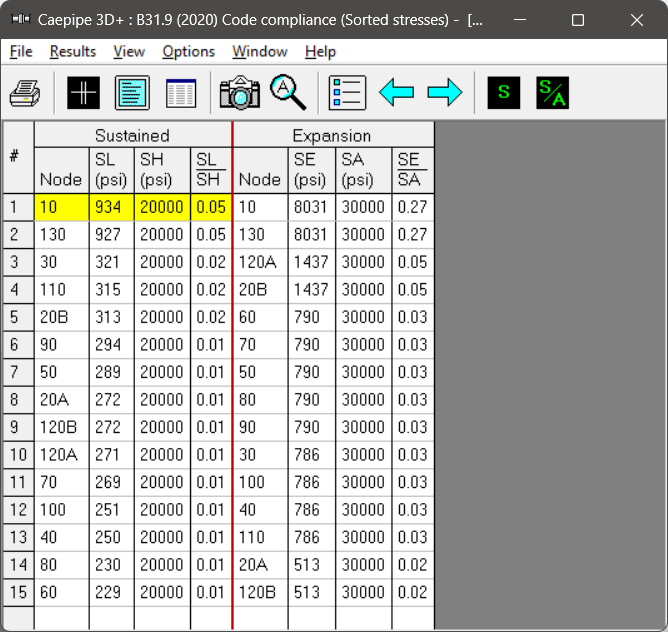Click the green S/A stress ratio icon
The image size is (668, 632).
tap(552, 93)
